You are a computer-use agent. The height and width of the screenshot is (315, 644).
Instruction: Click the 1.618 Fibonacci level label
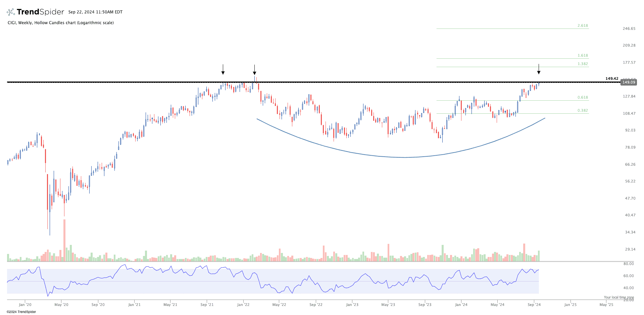coord(583,55)
